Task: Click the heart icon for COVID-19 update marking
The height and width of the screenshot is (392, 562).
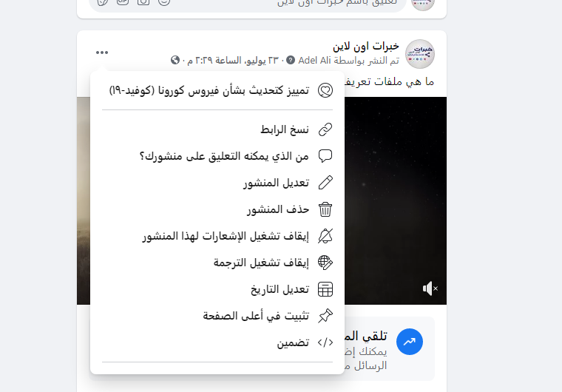Action: click(x=325, y=90)
